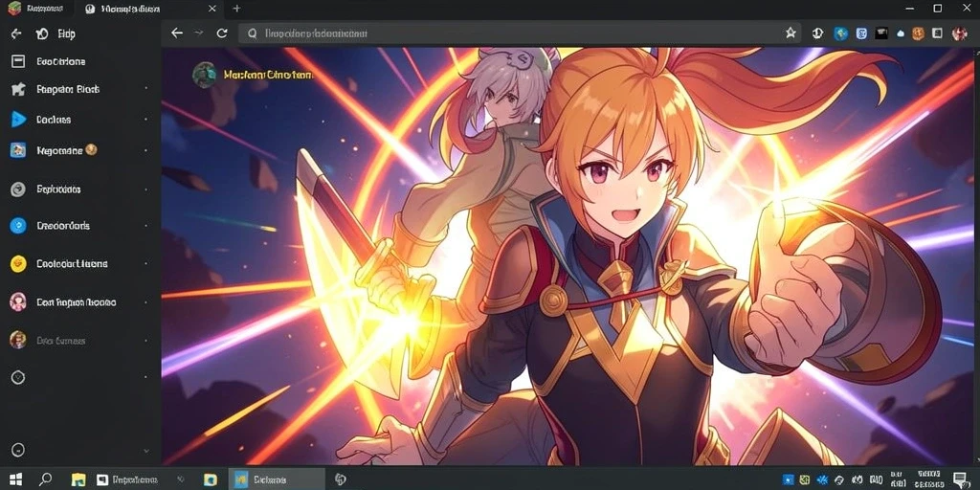The width and height of the screenshot is (980, 490).
Task: Click the sidebar back arrow at top
Action: [17, 33]
